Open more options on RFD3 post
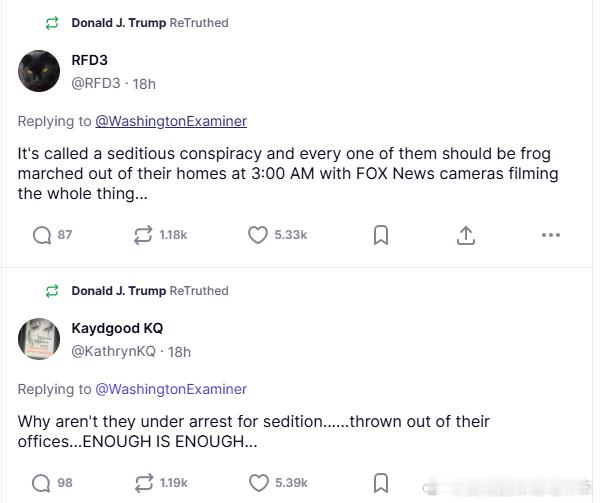 click(551, 235)
